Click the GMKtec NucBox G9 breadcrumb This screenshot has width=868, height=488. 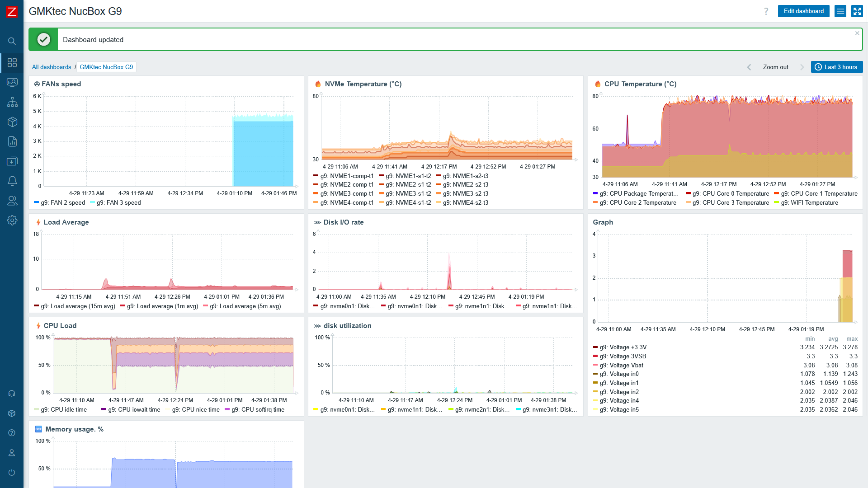click(x=106, y=67)
